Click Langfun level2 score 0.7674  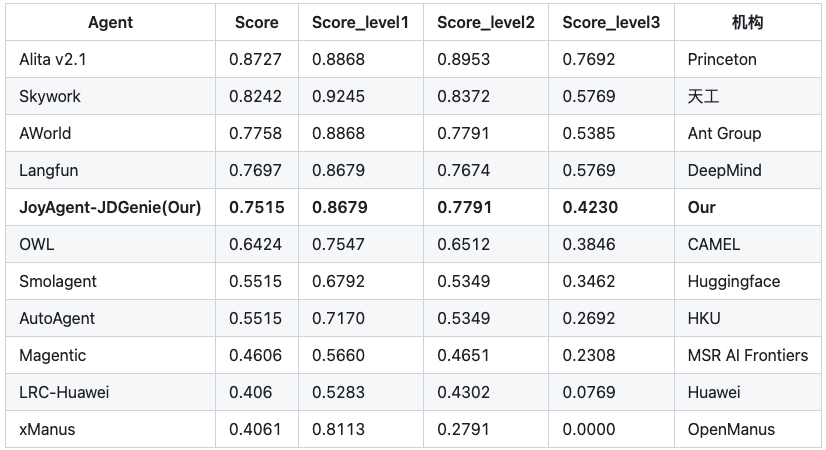pyautogui.click(x=464, y=170)
